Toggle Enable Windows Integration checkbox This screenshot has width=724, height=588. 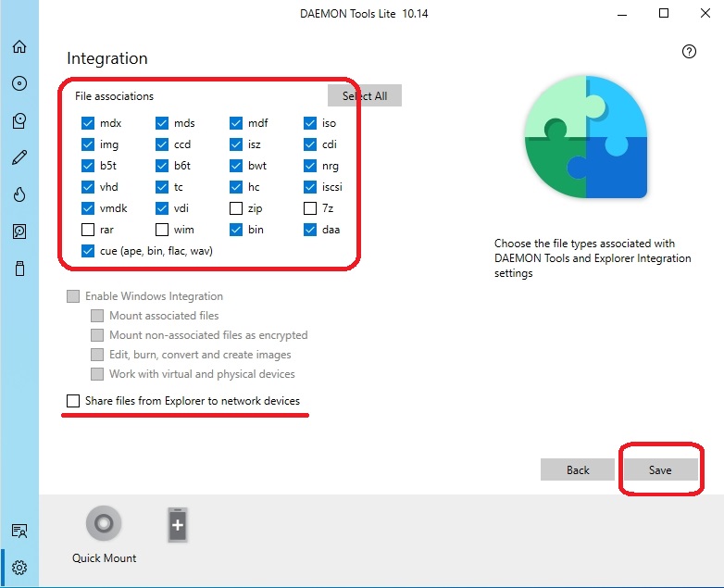pos(73,296)
